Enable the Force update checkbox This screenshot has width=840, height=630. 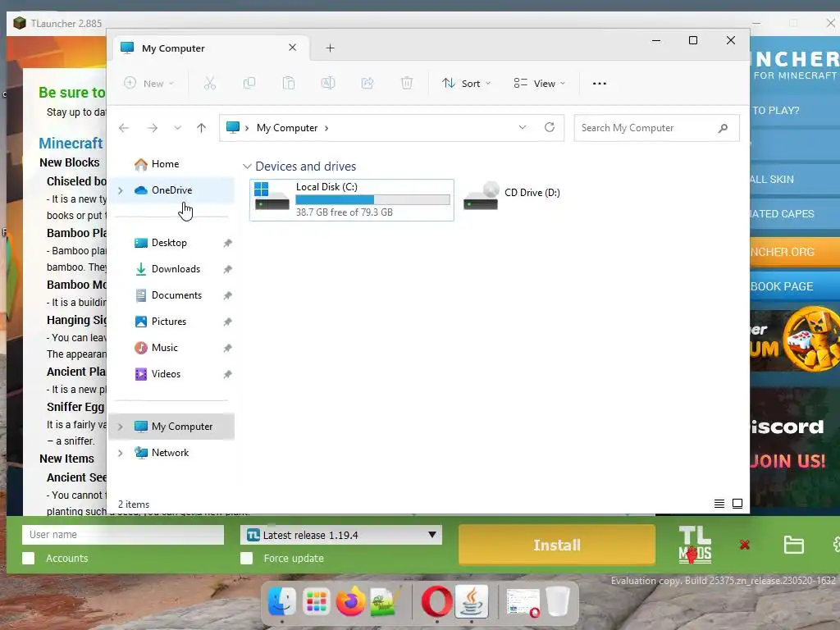[246, 558]
